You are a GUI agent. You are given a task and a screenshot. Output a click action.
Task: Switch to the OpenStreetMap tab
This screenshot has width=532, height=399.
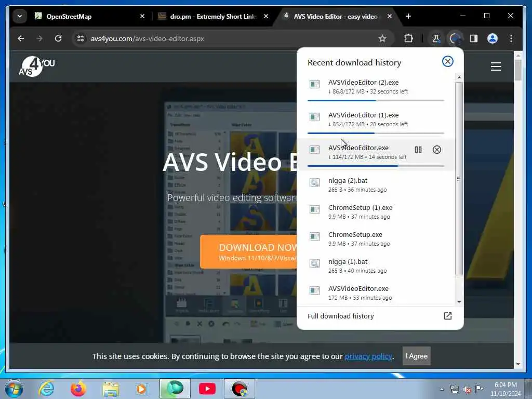(89, 16)
